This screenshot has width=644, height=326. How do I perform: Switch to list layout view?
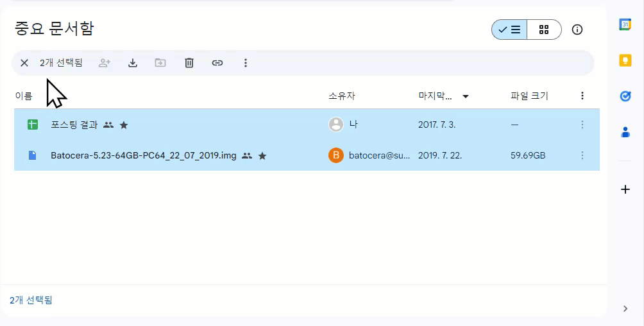click(x=509, y=30)
